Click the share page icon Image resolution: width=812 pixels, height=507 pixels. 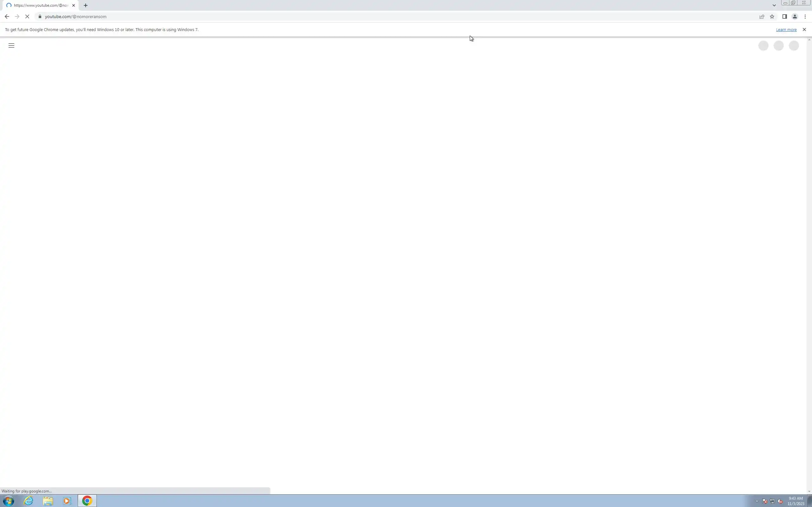pyautogui.click(x=762, y=16)
